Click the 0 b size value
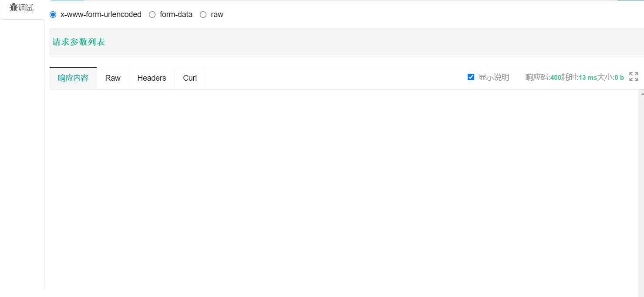 click(619, 78)
